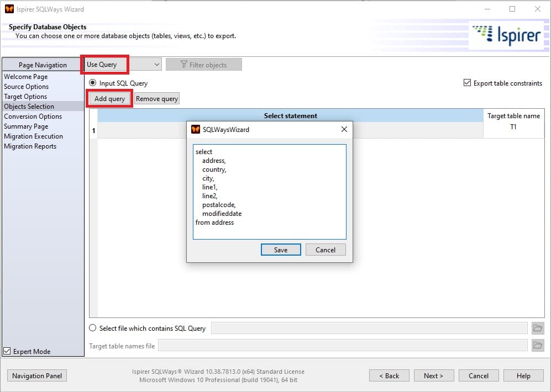The image size is (551, 392).
Task: Disable Expert Mode
Action: point(7,351)
